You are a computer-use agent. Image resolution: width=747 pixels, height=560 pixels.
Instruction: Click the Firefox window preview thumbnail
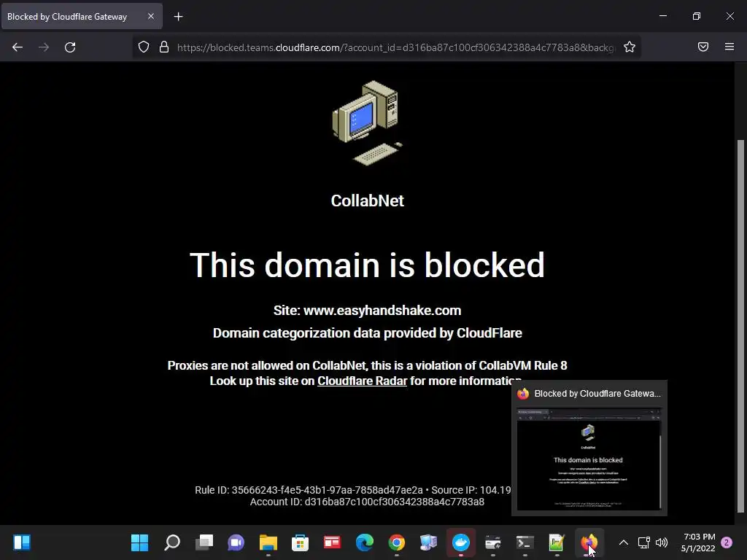[x=589, y=460]
